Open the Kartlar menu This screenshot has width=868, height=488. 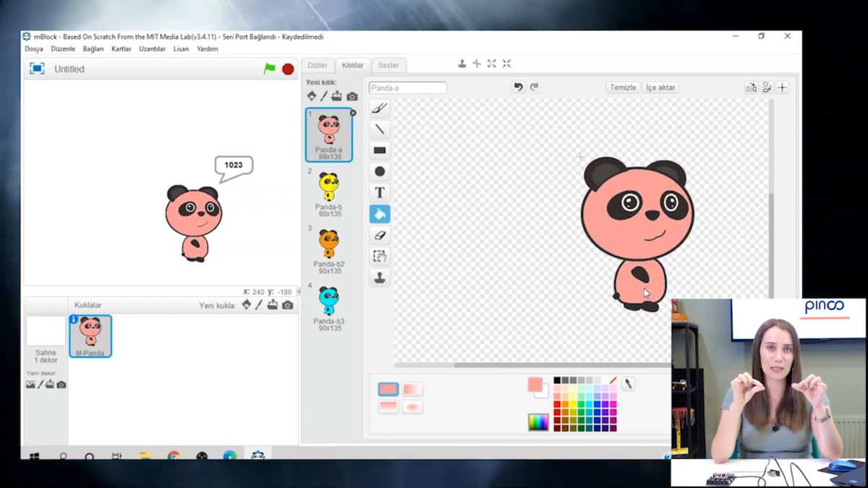coord(122,49)
